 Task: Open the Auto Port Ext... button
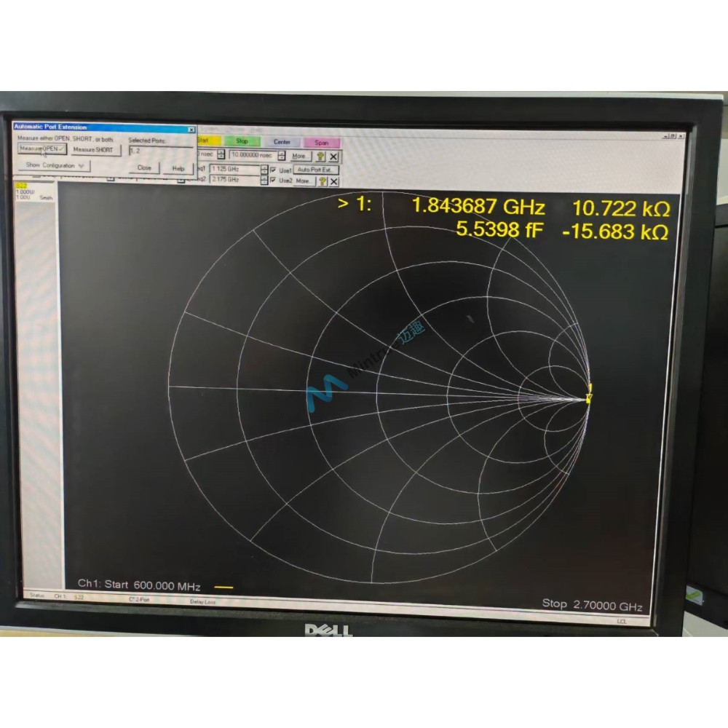point(316,170)
